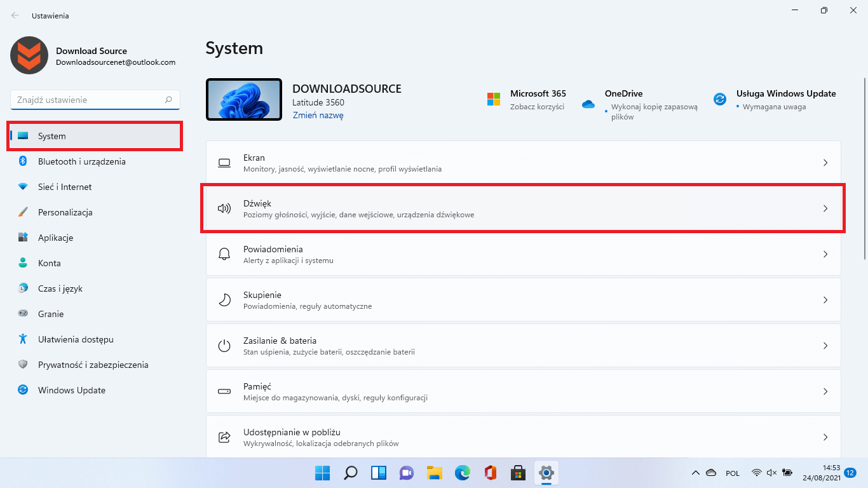Click the OneDrive backup text
868x488 pixels.
click(x=654, y=112)
